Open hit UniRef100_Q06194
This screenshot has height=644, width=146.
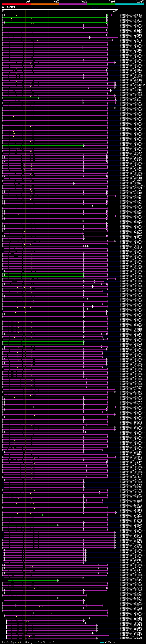click(131, 548)
